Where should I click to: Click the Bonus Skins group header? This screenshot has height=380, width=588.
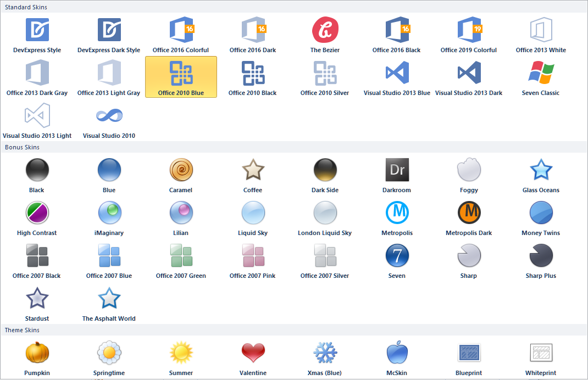point(23,147)
